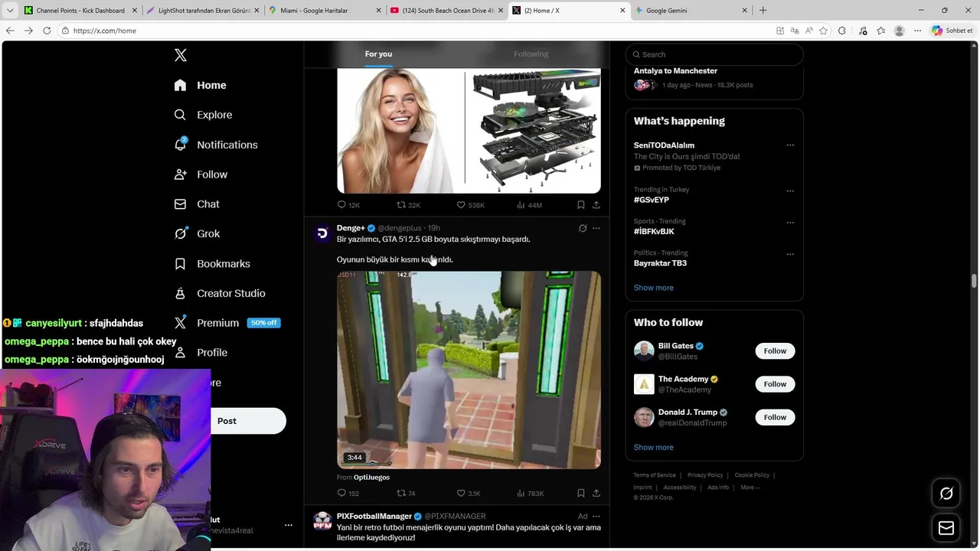View analytics of the Denge+ post

521,493
